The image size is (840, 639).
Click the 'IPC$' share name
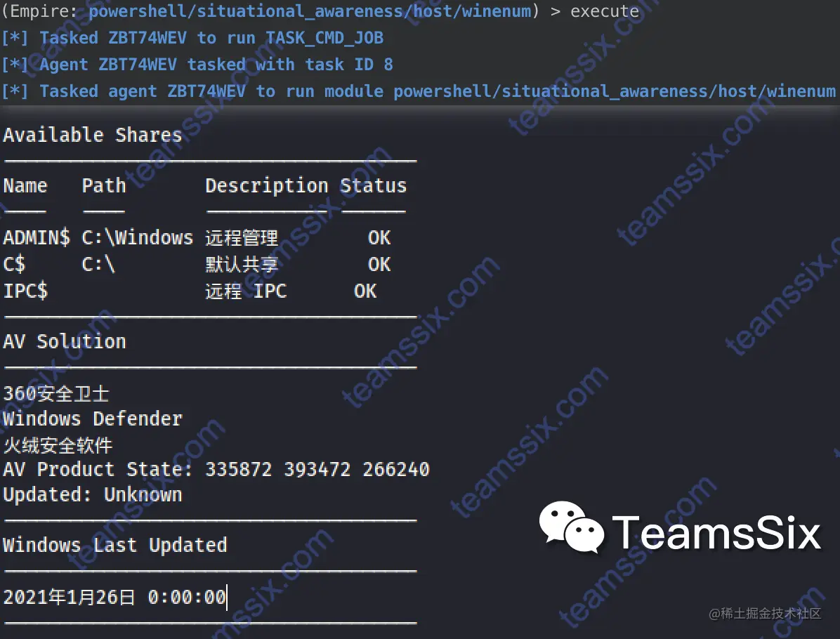[x=25, y=291]
